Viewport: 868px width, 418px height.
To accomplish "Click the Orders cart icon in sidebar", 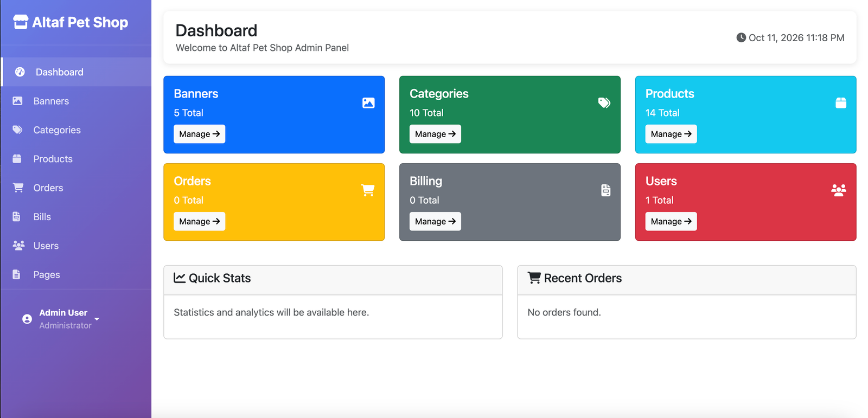I will click(x=18, y=188).
